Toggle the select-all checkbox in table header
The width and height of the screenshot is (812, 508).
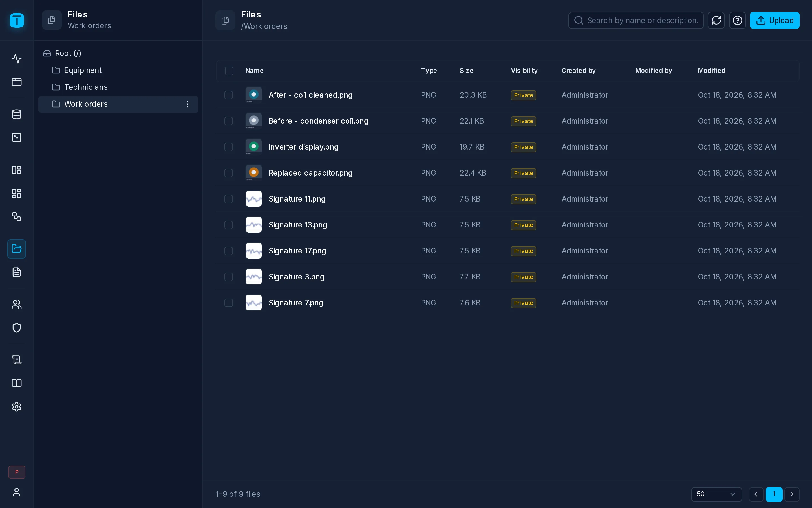point(229,71)
